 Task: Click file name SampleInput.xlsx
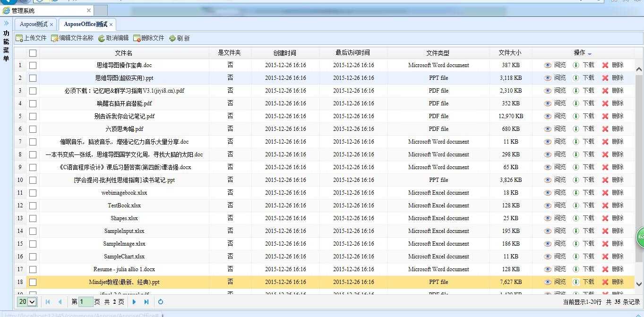[x=124, y=231]
